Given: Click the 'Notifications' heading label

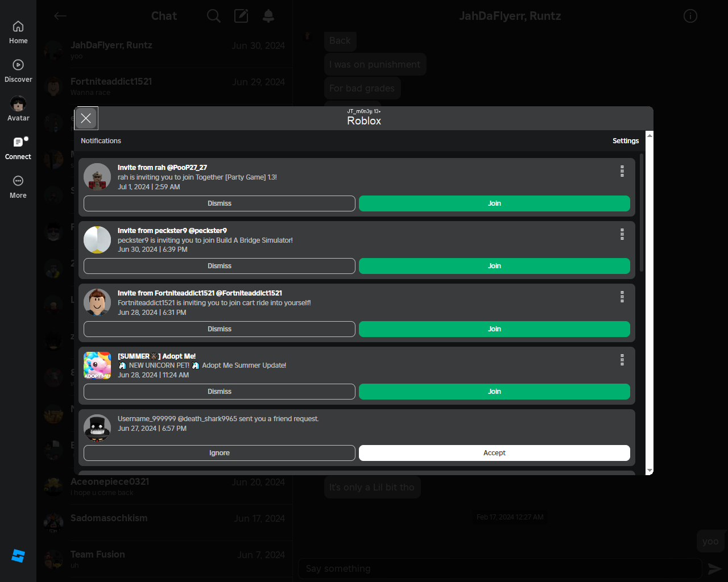Looking at the screenshot, I should [101, 141].
